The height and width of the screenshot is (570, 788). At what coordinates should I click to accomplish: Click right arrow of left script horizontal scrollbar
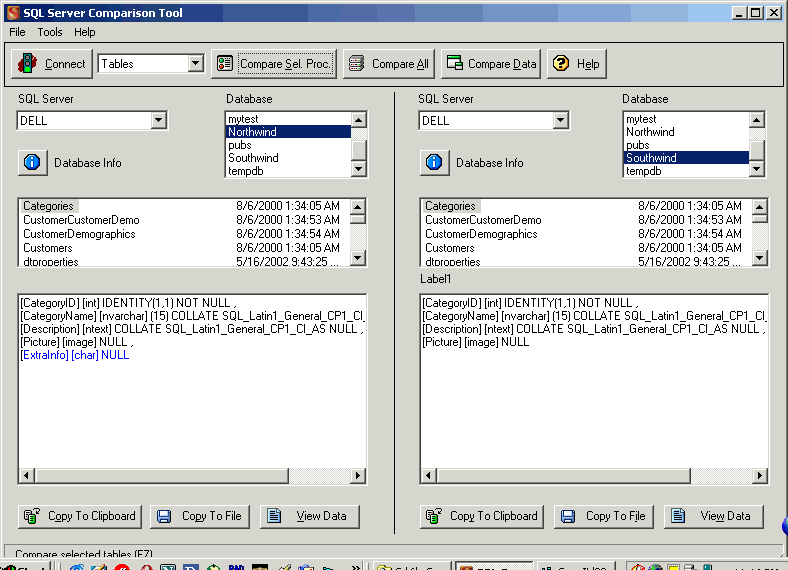357,476
